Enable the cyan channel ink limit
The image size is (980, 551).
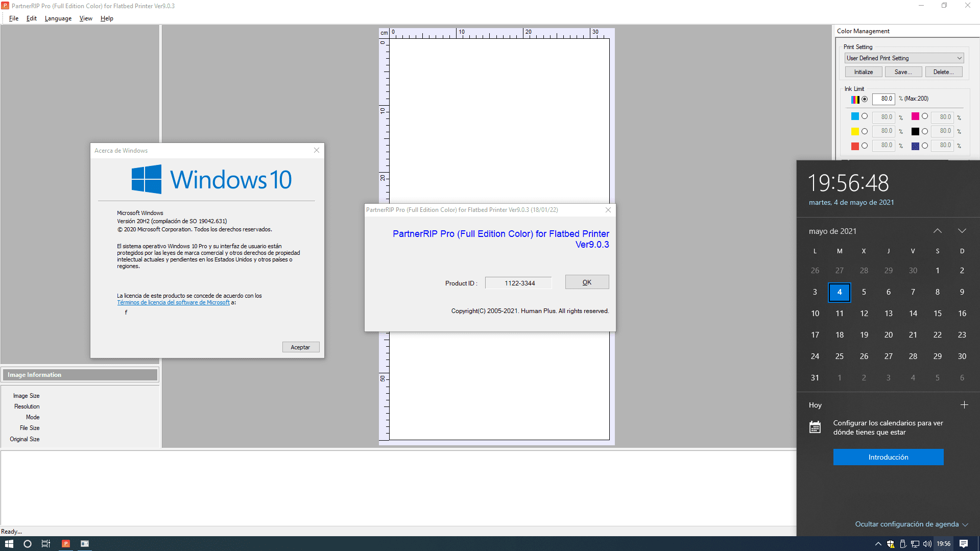(x=864, y=116)
